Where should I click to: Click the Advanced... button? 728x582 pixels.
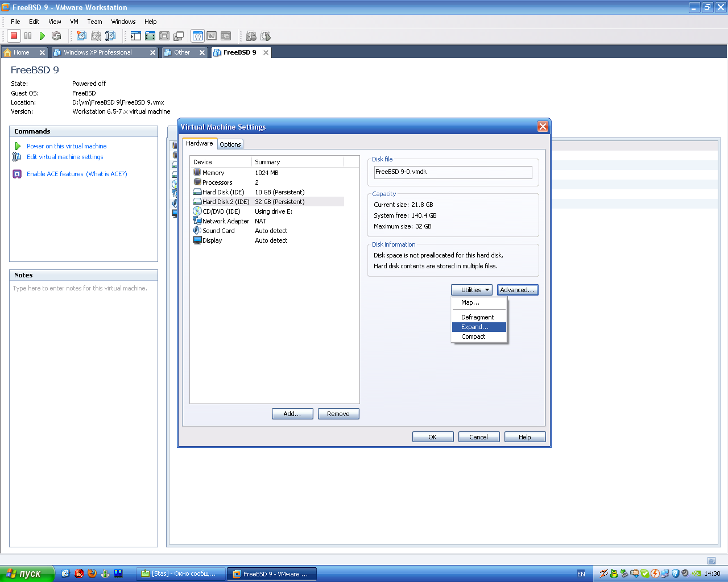[x=517, y=290]
